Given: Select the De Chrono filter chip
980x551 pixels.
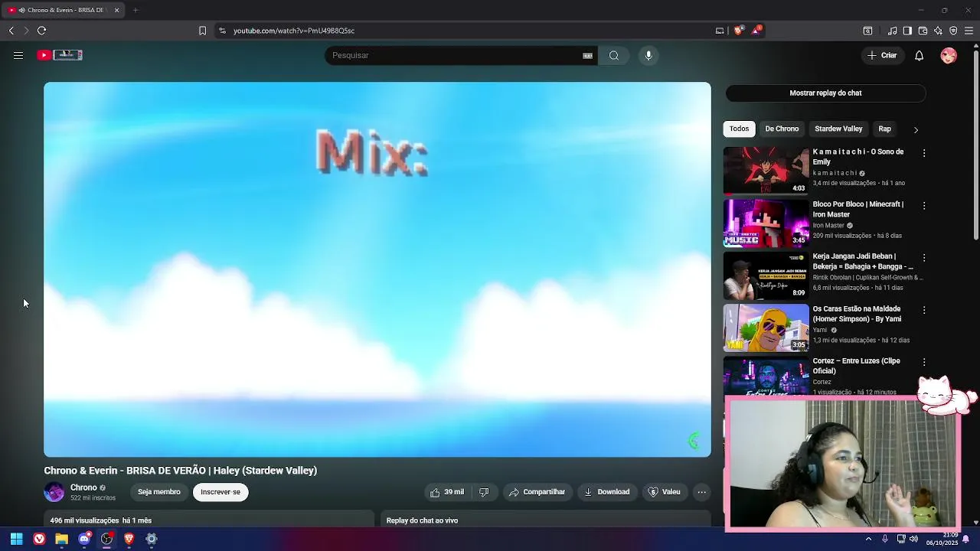Looking at the screenshot, I should click(782, 129).
